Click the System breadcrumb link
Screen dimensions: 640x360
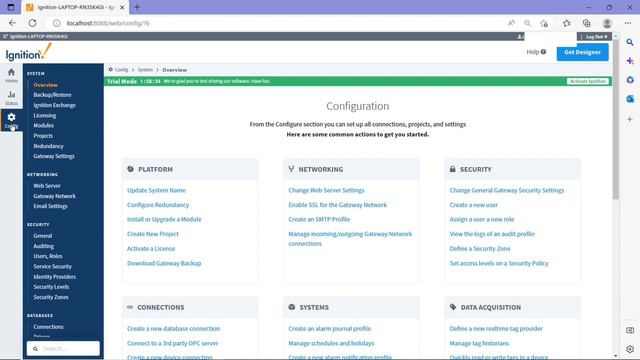pyautogui.click(x=145, y=70)
